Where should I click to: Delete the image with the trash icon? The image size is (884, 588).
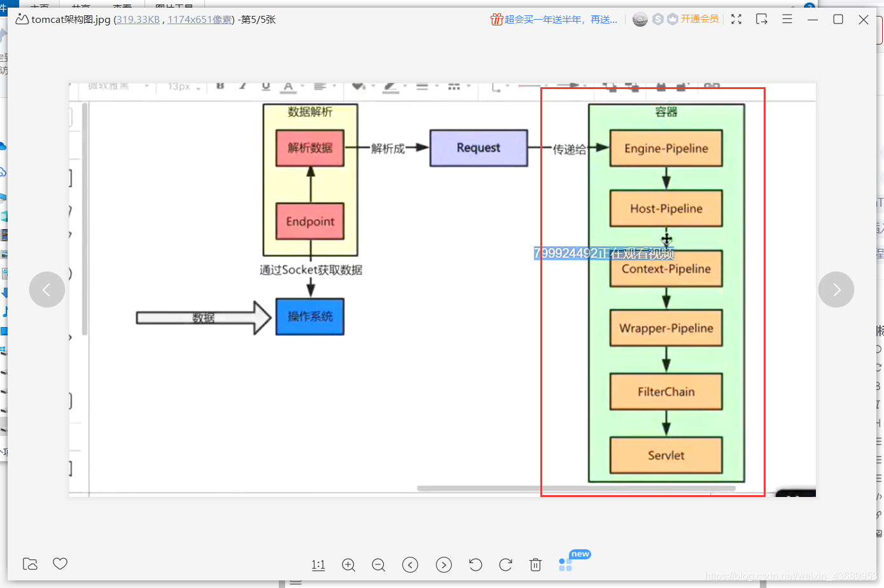coord(536,565)
